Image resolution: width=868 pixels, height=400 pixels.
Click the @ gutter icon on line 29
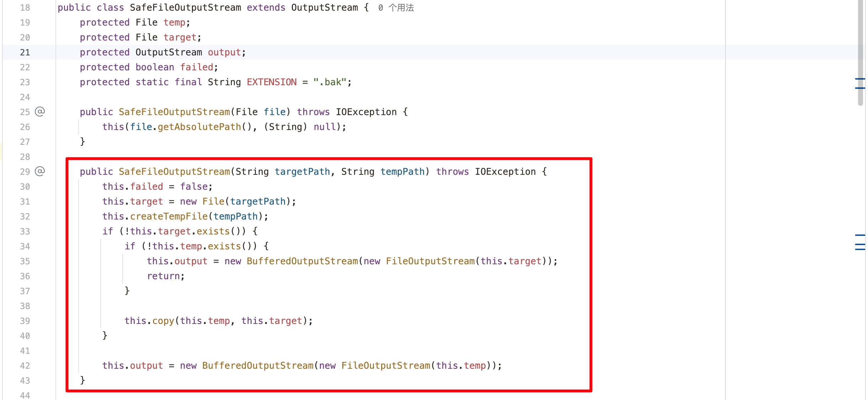(40, 171)
